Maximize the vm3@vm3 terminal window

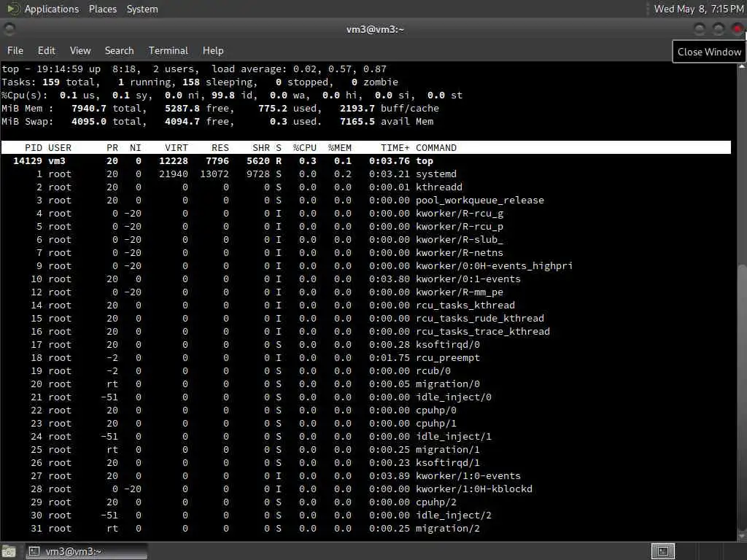(x=719, y=29)
